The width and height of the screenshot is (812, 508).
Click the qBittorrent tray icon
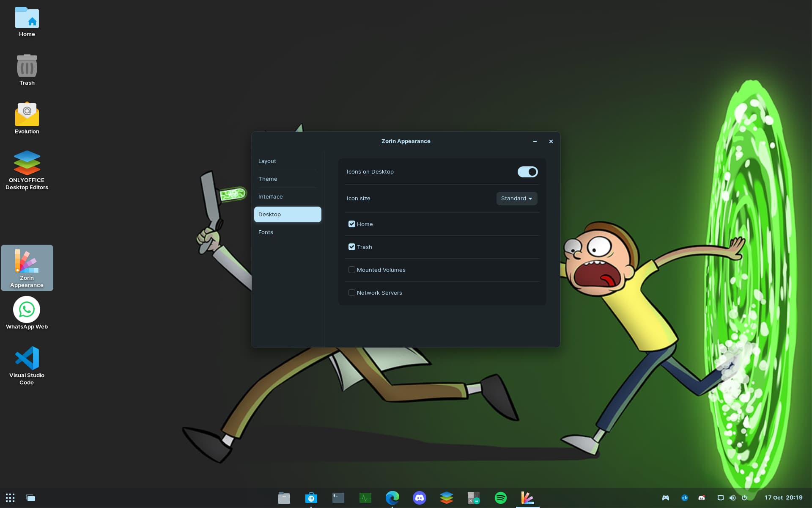coord(685,498)
